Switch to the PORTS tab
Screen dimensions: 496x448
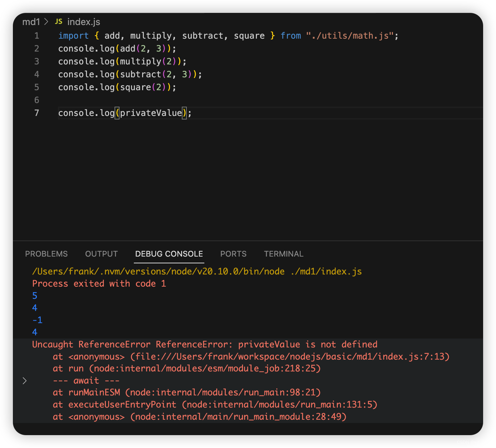[233, 254]
